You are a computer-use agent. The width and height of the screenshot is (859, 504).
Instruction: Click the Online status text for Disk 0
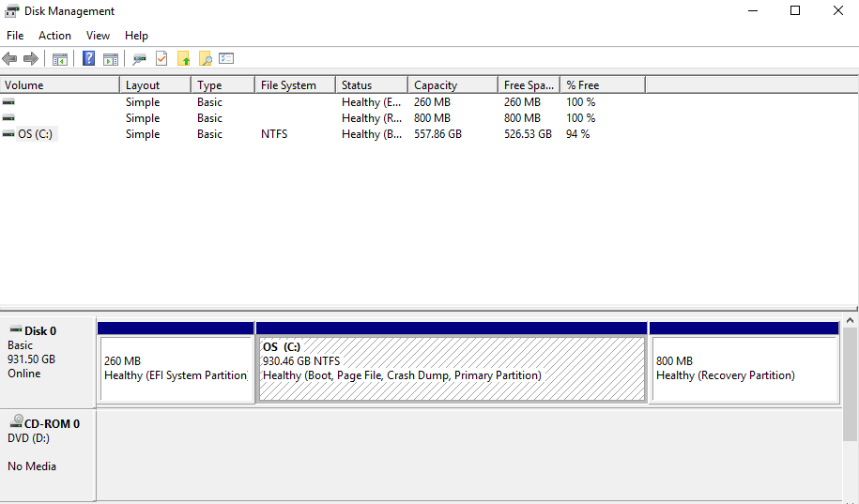pyautogui.click(x=24, y=374)
